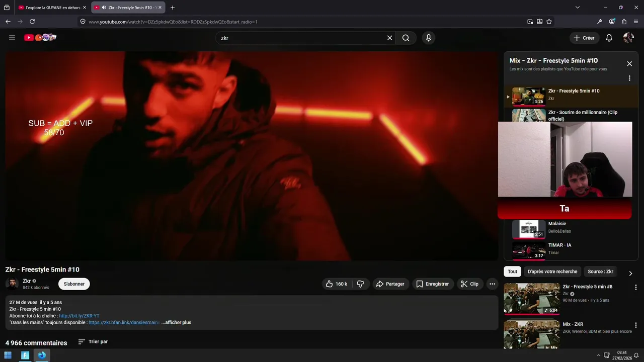Select the D'après votre recherche chip
Image resolution: width=644 pixels, height=362 pixels.
[x=552, y=271]
